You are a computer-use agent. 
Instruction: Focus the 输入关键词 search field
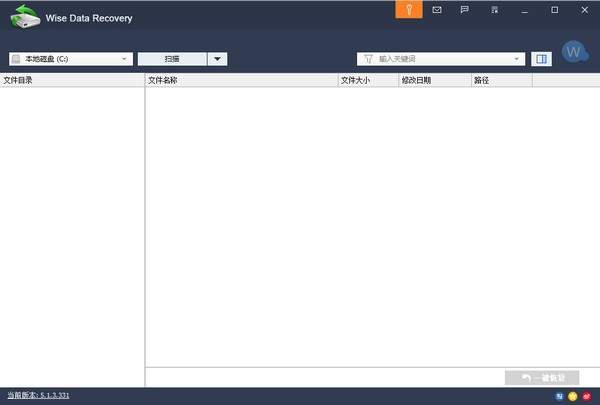tap(440, 59)
